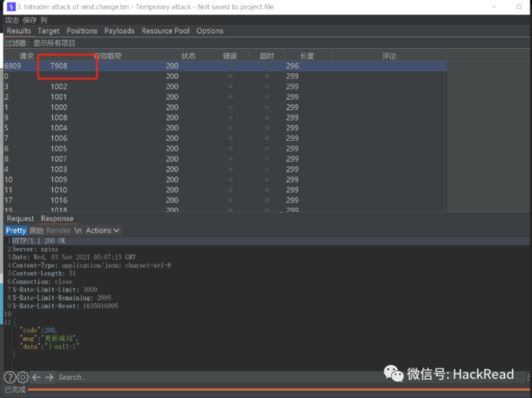Switch to the Request tab

point(20,219)
